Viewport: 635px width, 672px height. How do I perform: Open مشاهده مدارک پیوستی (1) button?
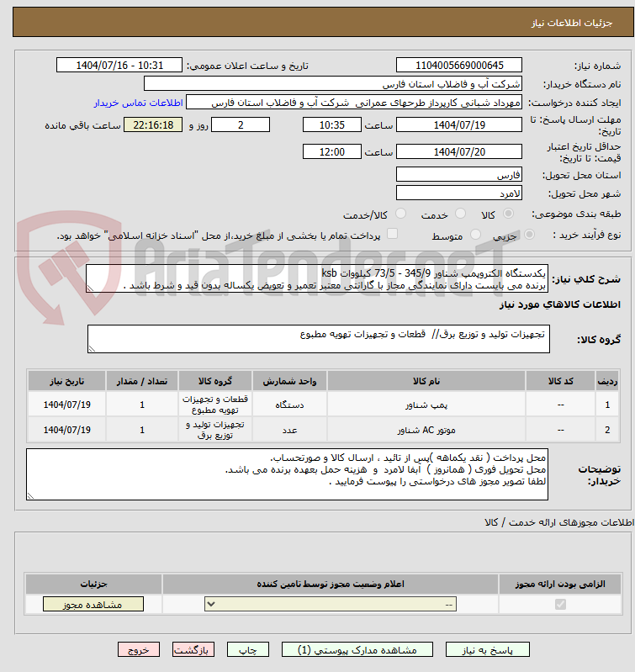(x=357, y=650)
